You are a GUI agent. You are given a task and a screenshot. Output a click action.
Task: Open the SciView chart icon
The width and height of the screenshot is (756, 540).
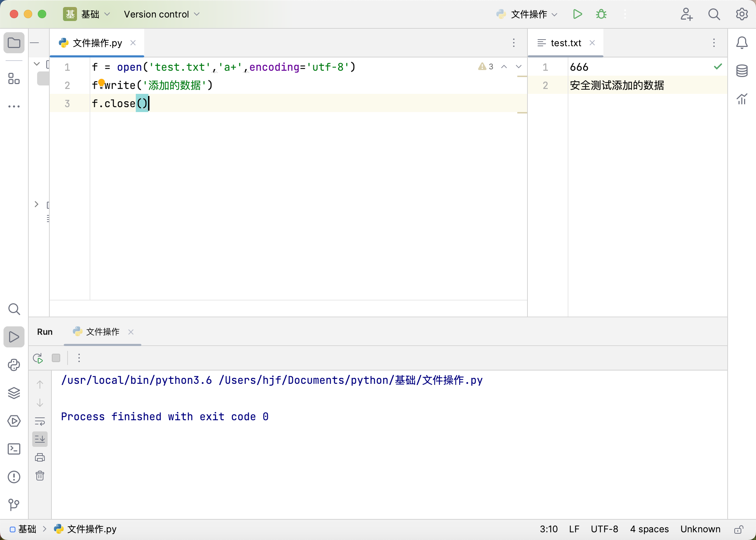click(742, 99)
